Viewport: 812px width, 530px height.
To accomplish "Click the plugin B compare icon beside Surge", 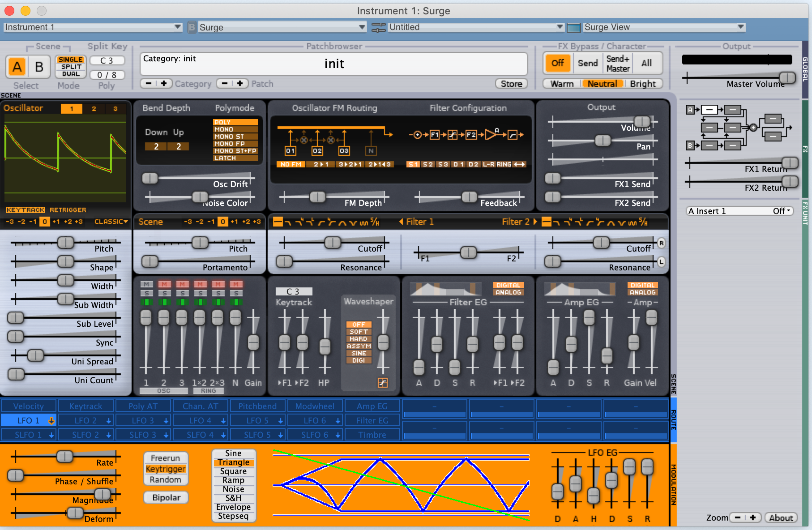I will (x=192, y=27).
